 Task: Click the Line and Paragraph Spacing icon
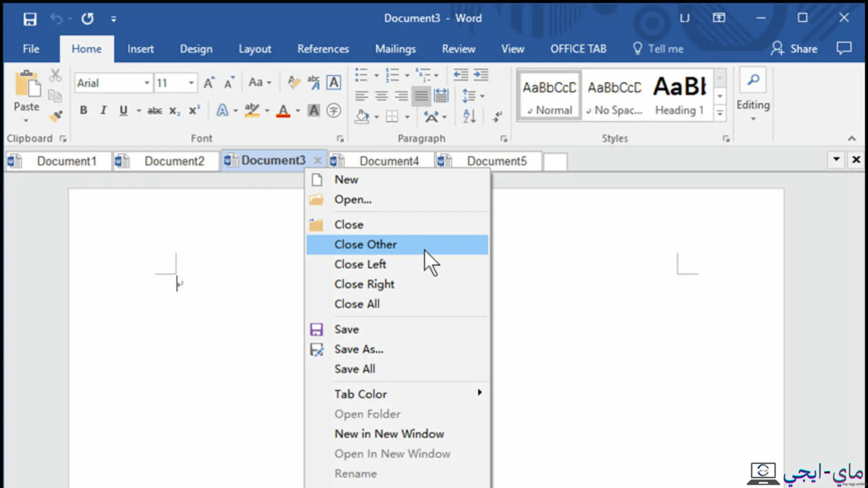point(469,96)
